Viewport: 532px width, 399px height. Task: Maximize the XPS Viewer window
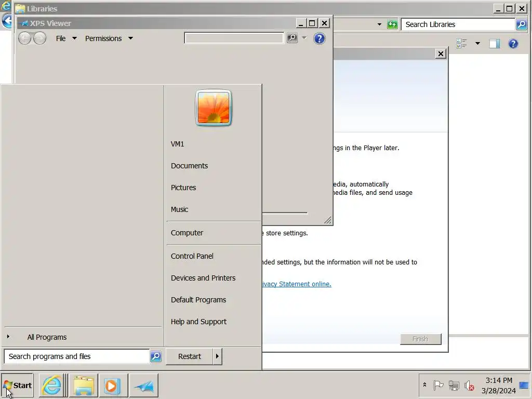(312, 23)
